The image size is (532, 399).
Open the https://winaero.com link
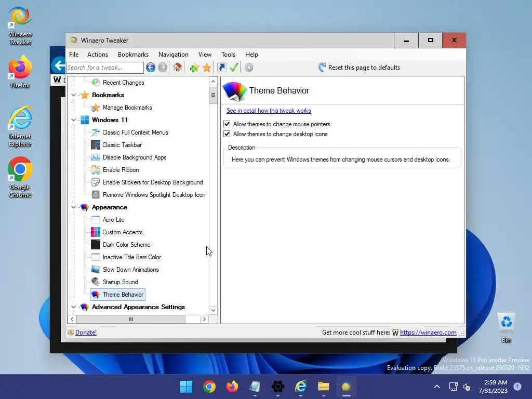pos(428,332)
